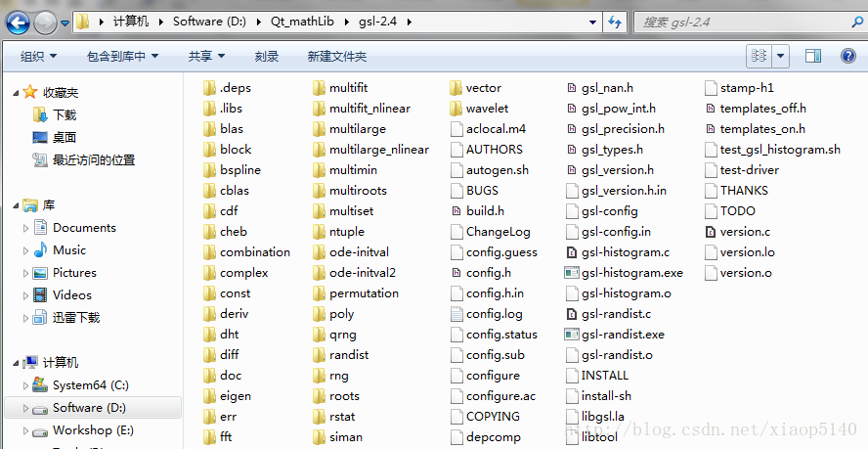Click the search magnifier icon
This screenshot has height=449, width=868.
pos(857,22)
